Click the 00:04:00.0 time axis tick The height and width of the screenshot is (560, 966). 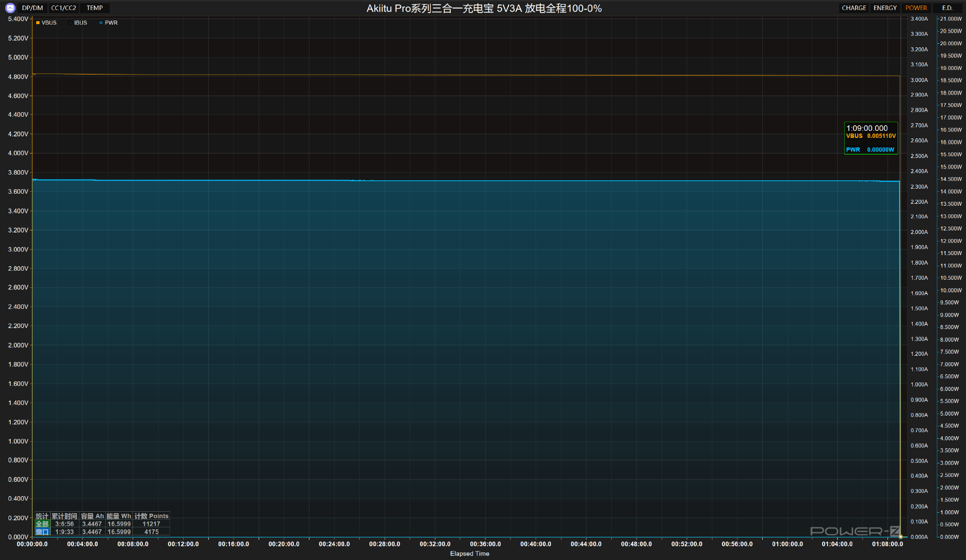click(x=83, y=544)
